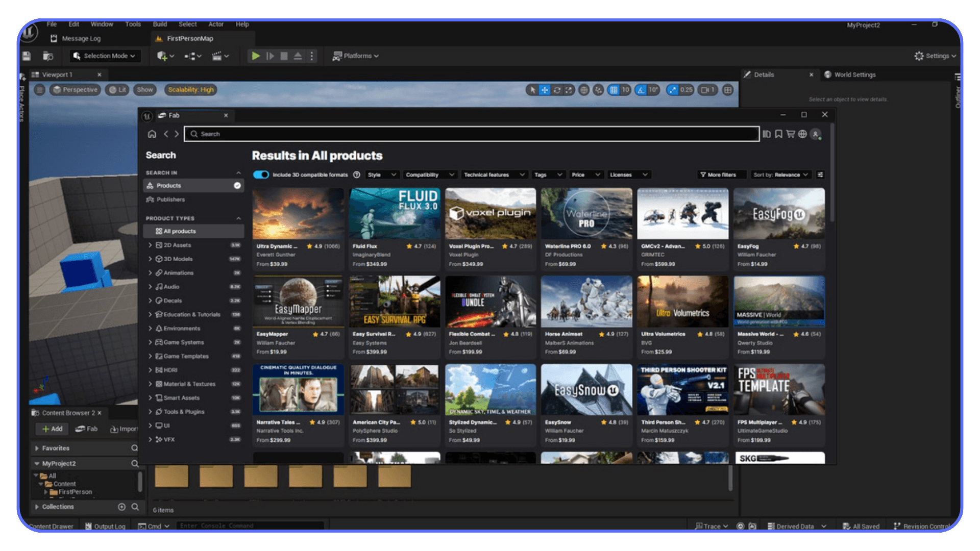Open the Technical features dropdown
This screenshot has height=551, width=980.
pos(494,174)
